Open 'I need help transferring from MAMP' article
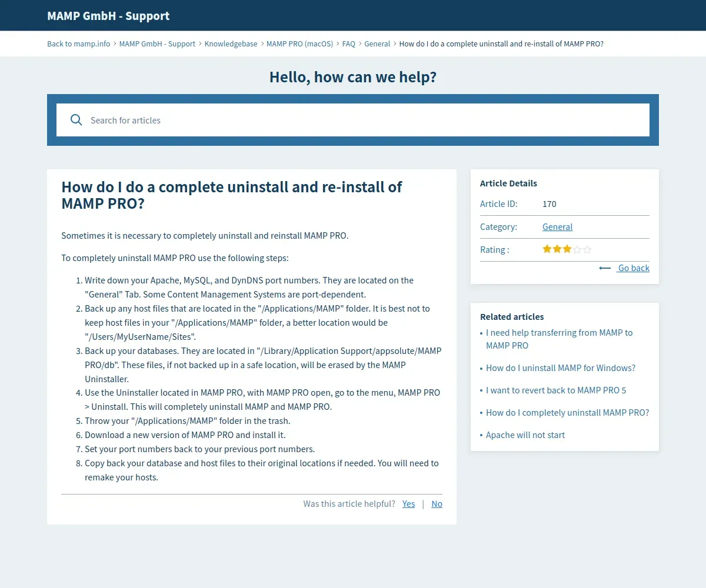Viewport: 706px width, 588px height. 559,339
